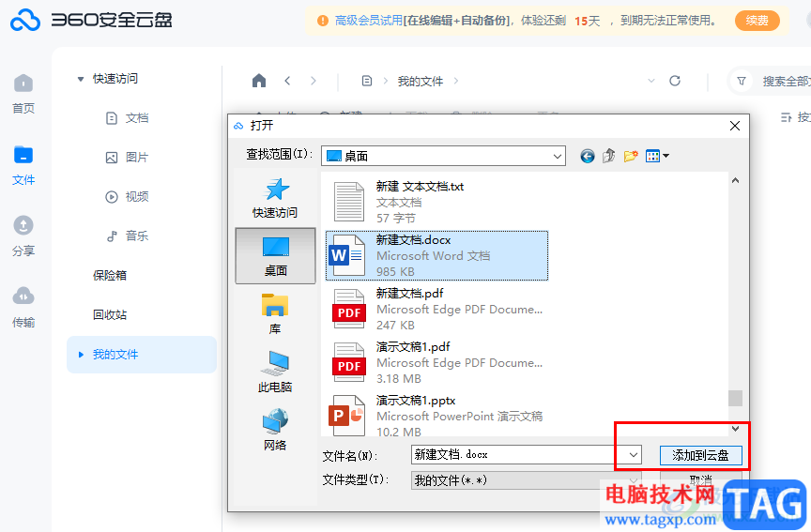
Task: Open 保险箱 in the sidebar
Action: (110, 276)
